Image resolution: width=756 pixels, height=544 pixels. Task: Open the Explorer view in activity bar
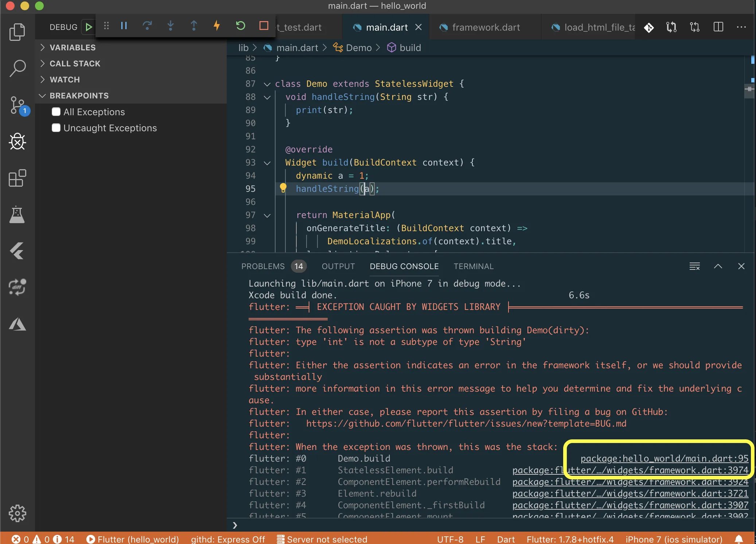17,32
